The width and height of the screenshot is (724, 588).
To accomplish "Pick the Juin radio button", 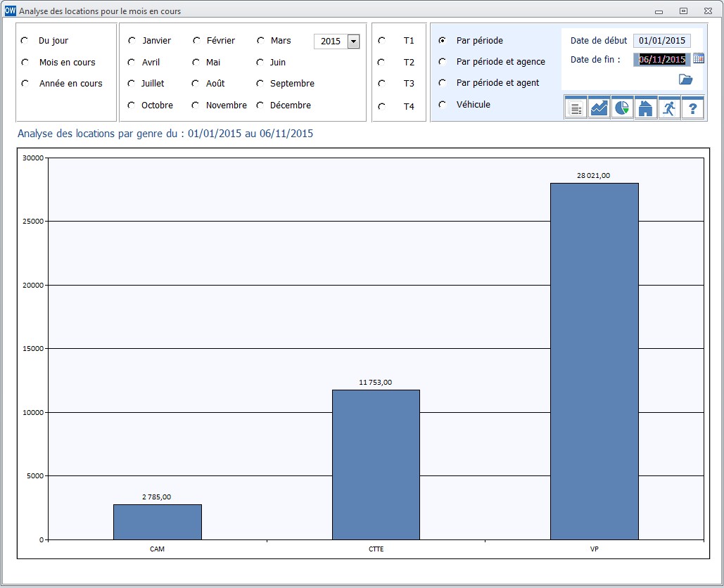I will pyautogui.click(x=260, y=62).
